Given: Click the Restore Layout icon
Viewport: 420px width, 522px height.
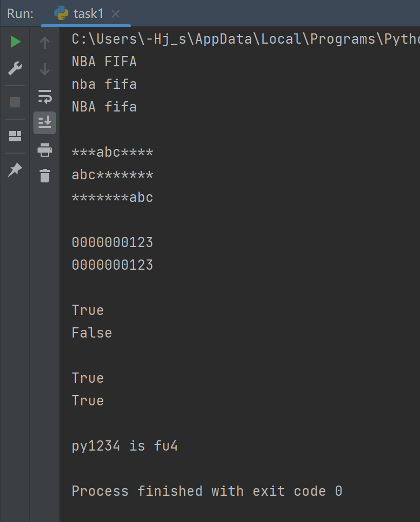Looking at the screenshot, I should click(15, 136).
